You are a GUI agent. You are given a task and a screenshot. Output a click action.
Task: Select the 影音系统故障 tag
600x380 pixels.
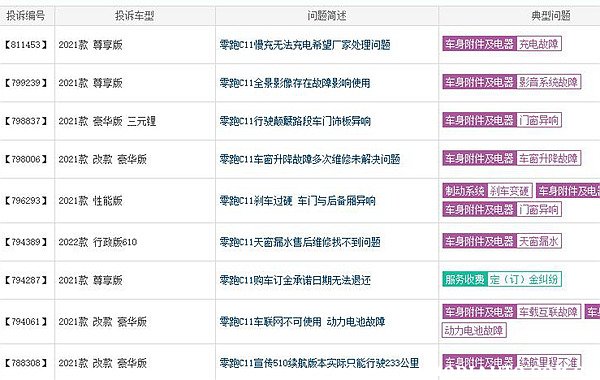(548, 82)
